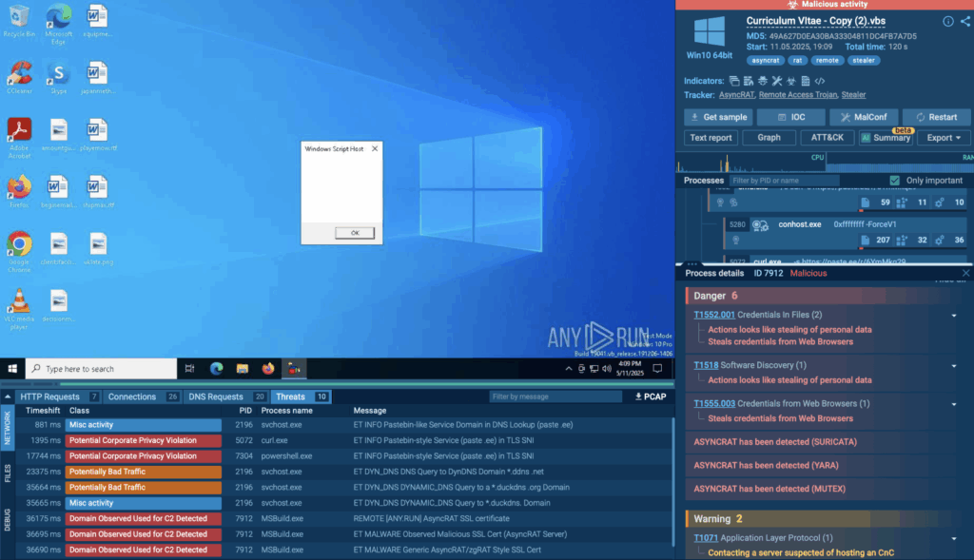The height and width of the screenshot is (560, 974).
Task: Focus the Filter by PID or name field
Action: pos(784,181)
